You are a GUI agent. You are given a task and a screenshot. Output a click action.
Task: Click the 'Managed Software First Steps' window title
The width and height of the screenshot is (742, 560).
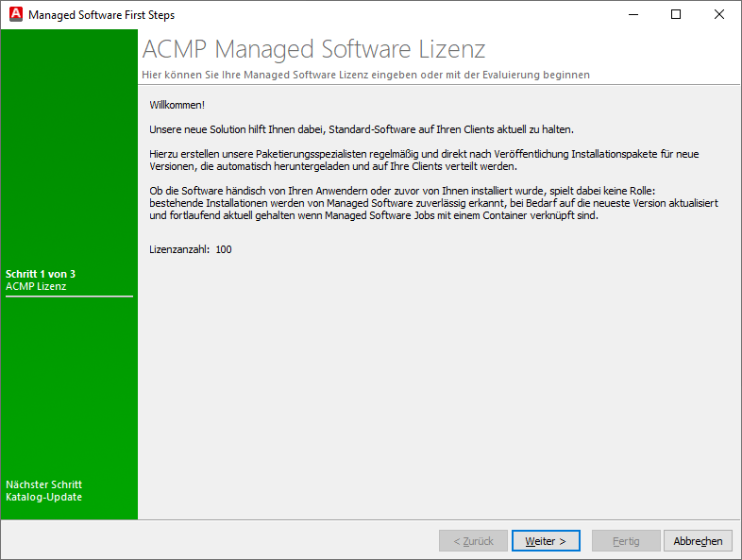coord(101,15)
